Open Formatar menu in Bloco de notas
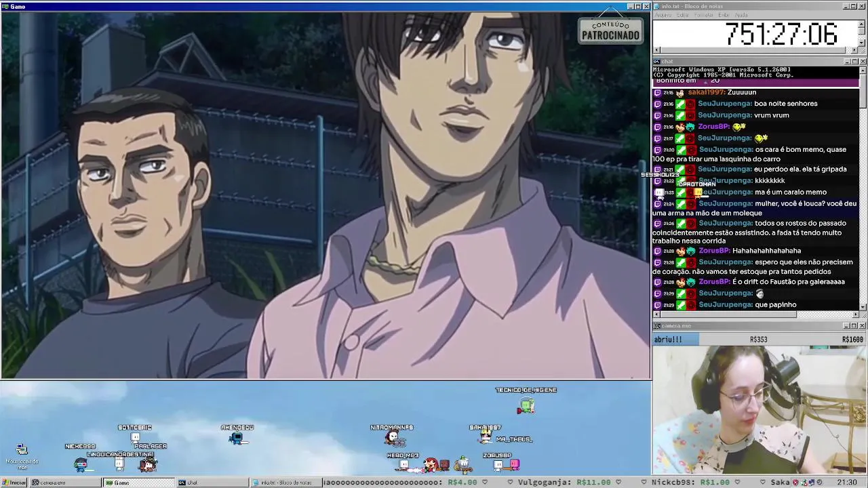Viewport: 868px width, 488px height. 703,15
